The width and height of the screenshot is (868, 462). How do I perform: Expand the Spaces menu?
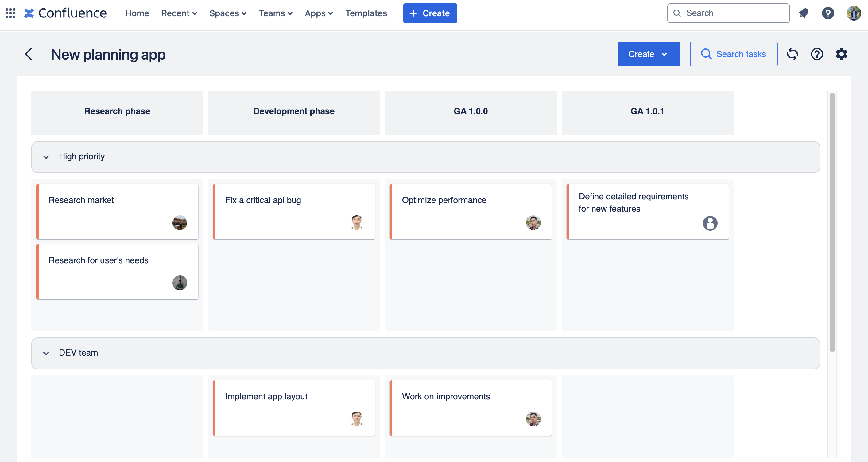[228, 13]
